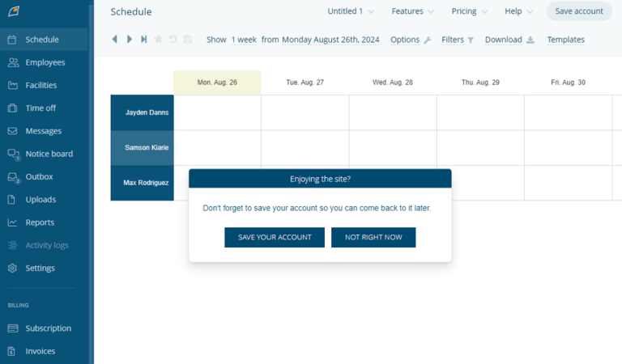Viewport: 622px width, 364px height.
Task: Expand the Untitled 1 dropdown
Action: tap(351, 11)
